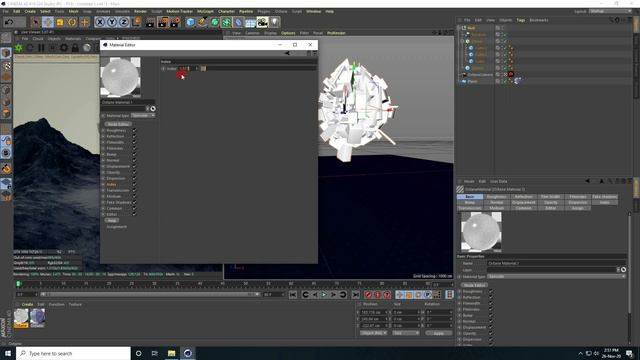The width and height of the screenshot is (640, 360).
Task: Open Material type dropdown in Material Editor
Action: click(143, 116)
